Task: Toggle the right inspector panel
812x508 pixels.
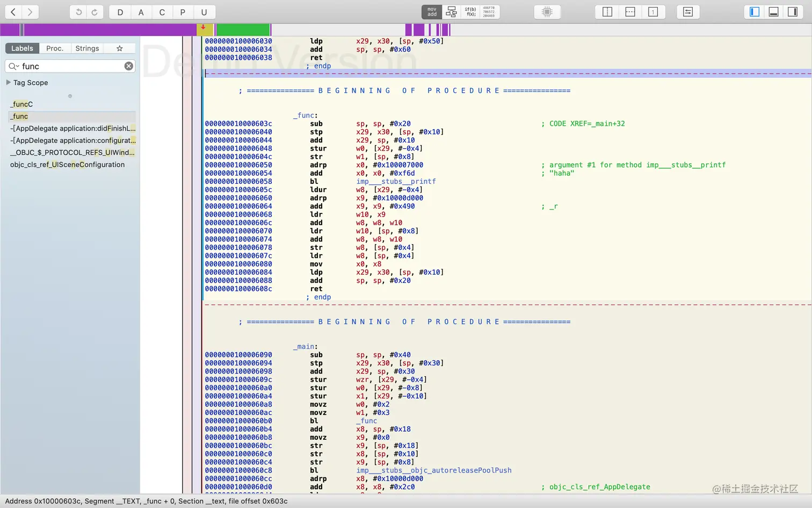Action: click(x=793, y=12)
